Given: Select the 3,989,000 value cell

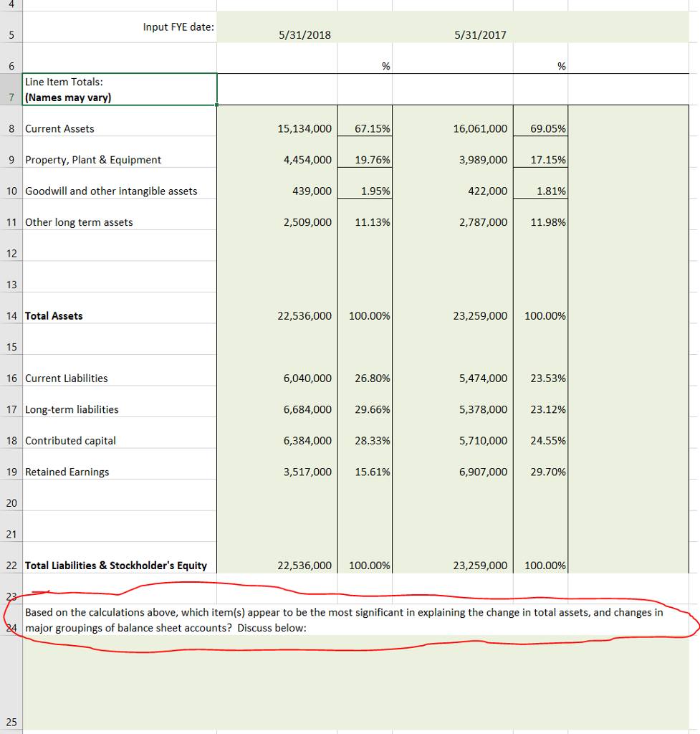Looking at the screenshot, I should (453, 152).
